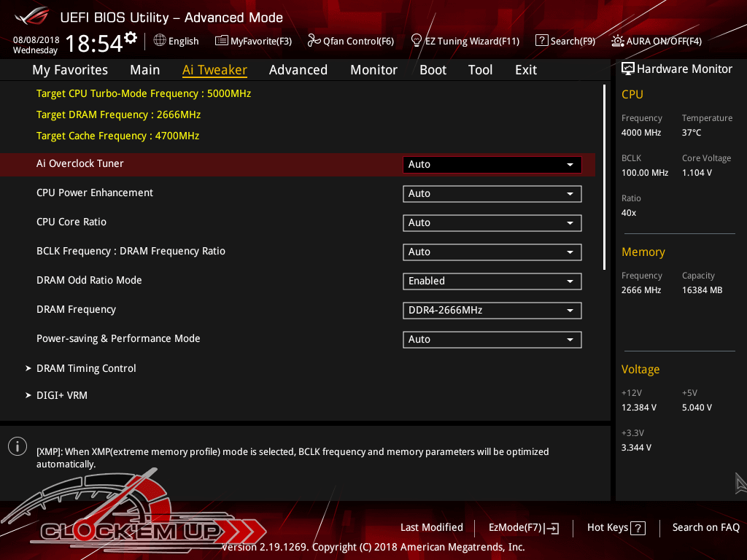The height and width of the screenshot is (560, 747).
Task: Open the DRAM Frequency DDR4-2666MHz dropdown
Action: [x=492, y=310]
